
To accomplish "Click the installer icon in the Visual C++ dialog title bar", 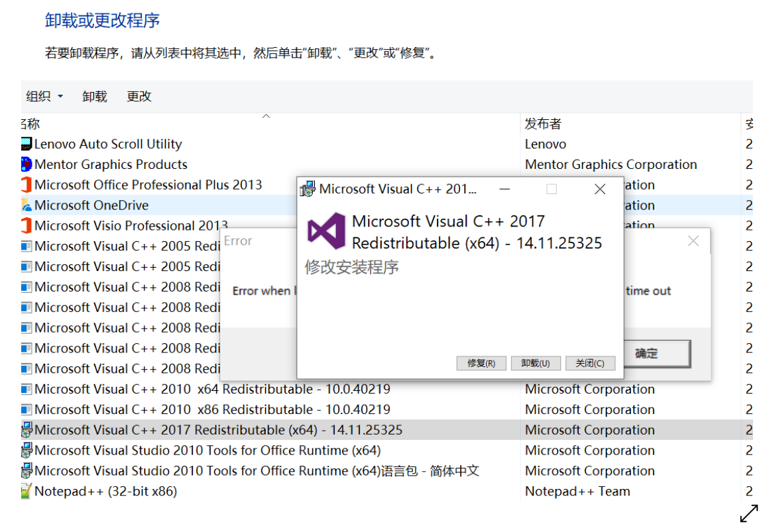I will pos(308,189).
